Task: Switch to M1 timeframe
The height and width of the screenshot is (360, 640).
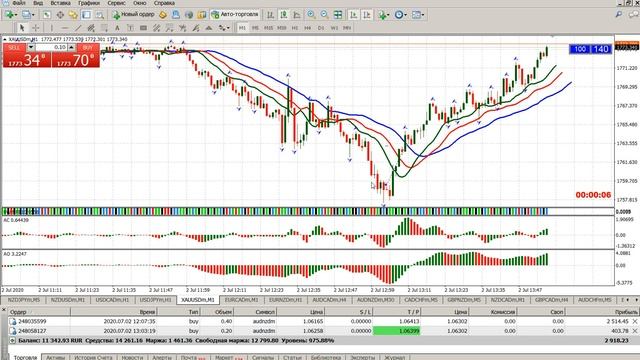Action: pyautogui.click(x=242, y=28)
